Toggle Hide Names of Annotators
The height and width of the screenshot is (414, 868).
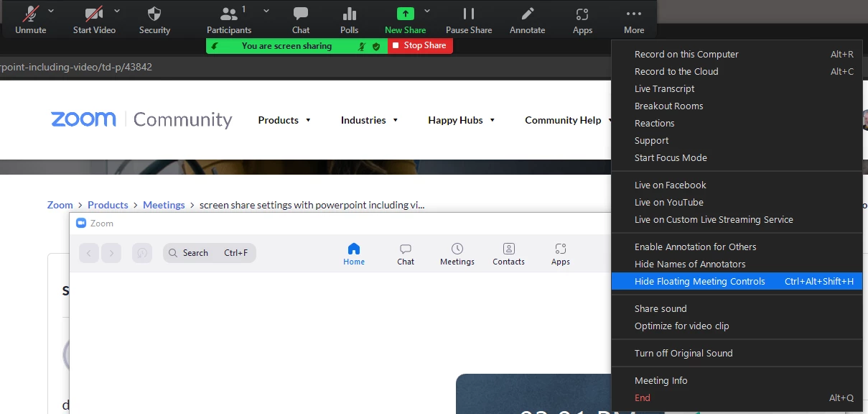737,264
